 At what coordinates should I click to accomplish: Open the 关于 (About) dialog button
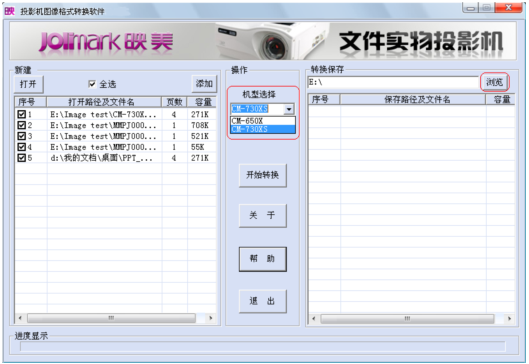click(262, 215)
